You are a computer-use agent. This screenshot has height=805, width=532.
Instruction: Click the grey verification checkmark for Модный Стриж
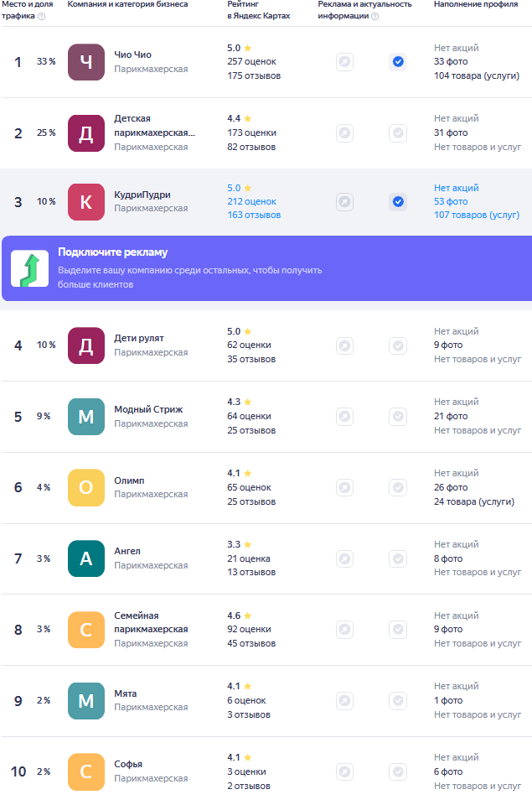(398, 417)
